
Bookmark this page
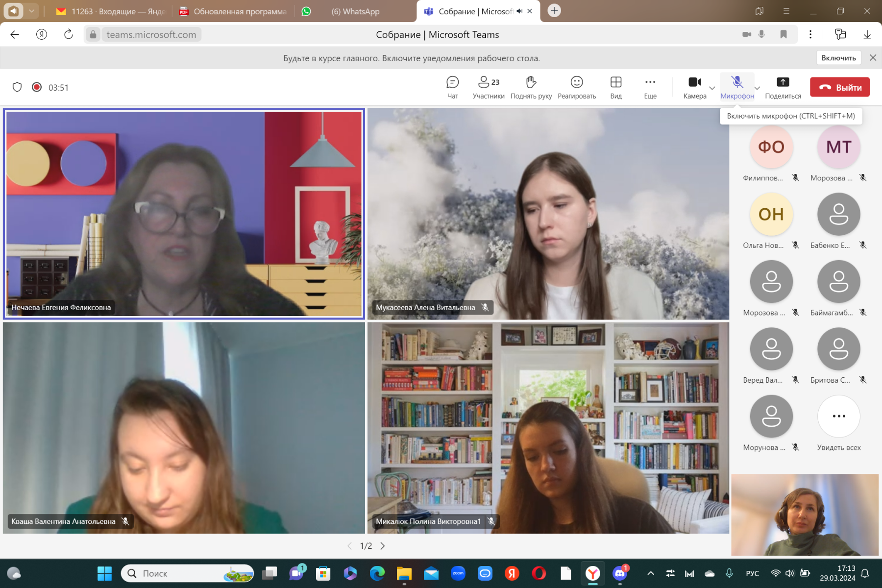pos(784,34)
